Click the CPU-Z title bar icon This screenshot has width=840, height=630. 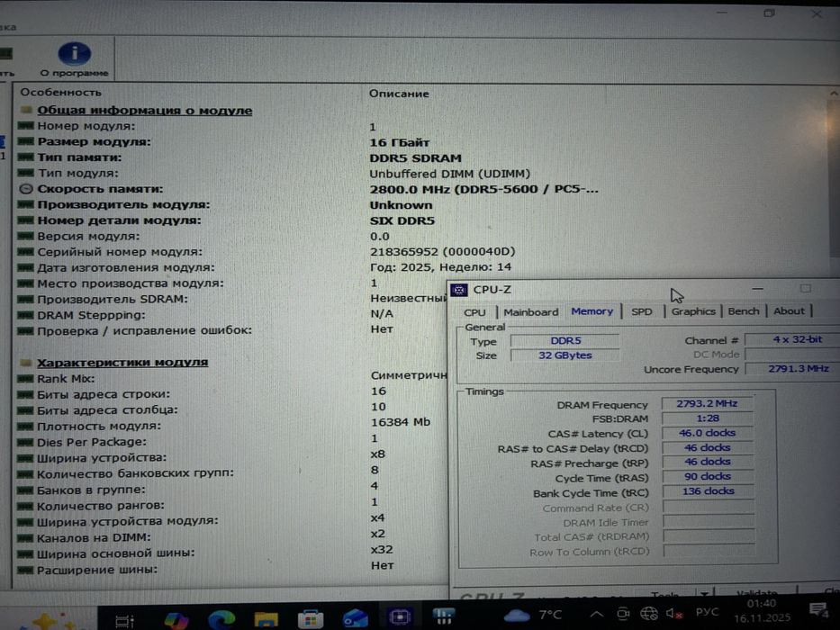[459, 290]
